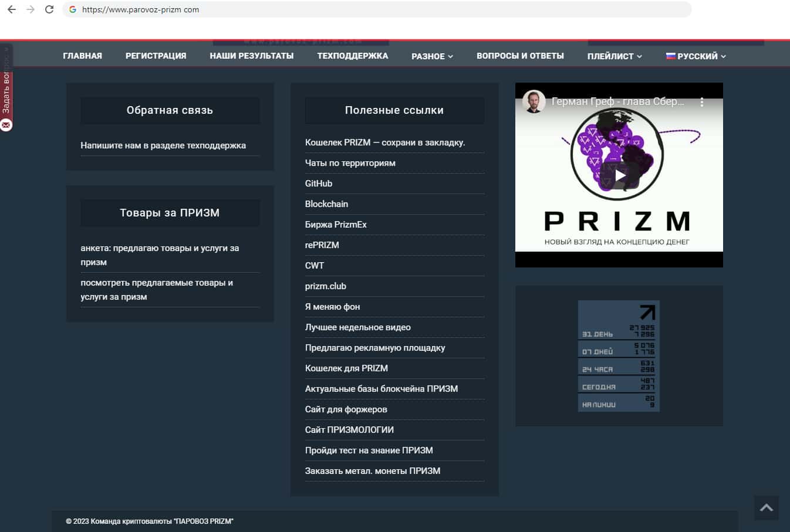Follow the CWT link
This screenshot has height=532, width=790.
pyautogui.click(x=315, y=266)
